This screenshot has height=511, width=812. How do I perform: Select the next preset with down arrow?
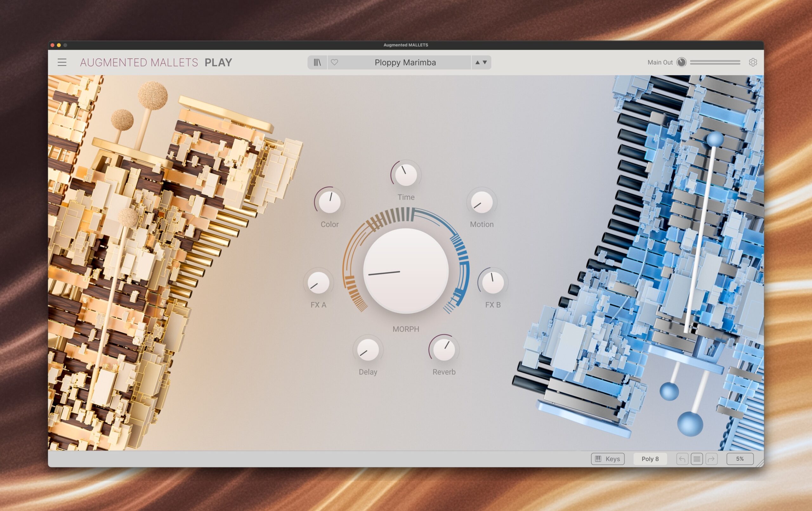485,62
